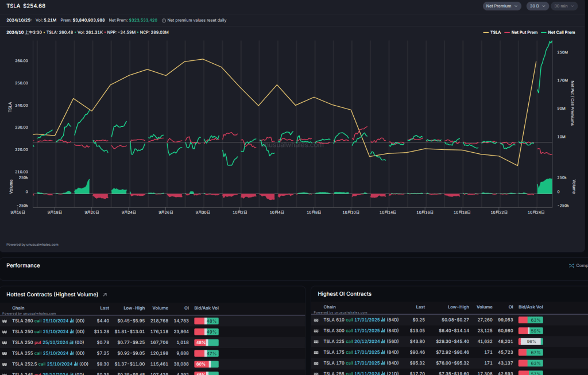This screenshot has height=375, width=588.
Task: Open external link icon beside Hottest Contracts
Action: tap(105, 294)
